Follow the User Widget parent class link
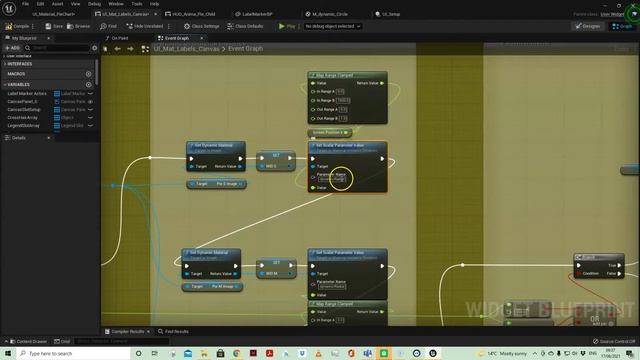This screenshot has height=360, width=640. coord(612,14)
